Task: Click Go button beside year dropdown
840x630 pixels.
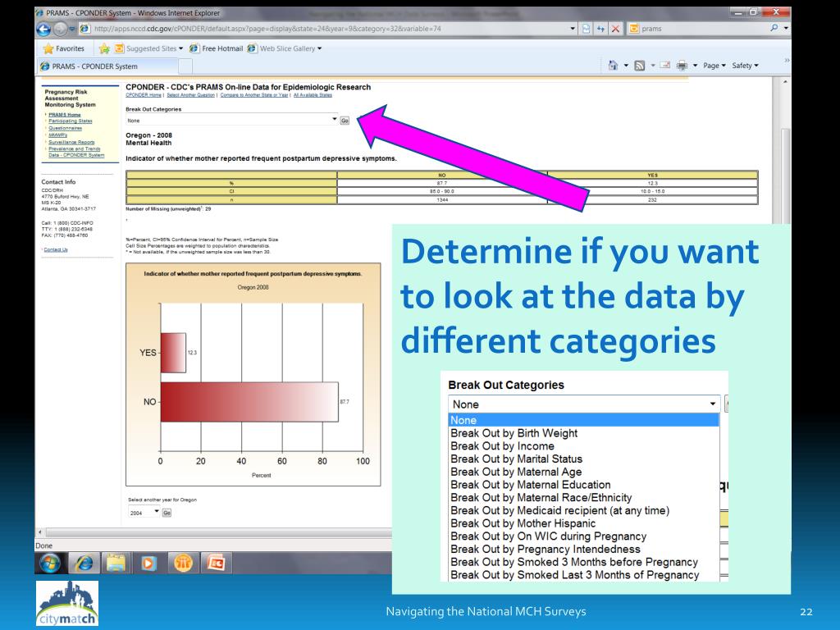Action: 167,513
